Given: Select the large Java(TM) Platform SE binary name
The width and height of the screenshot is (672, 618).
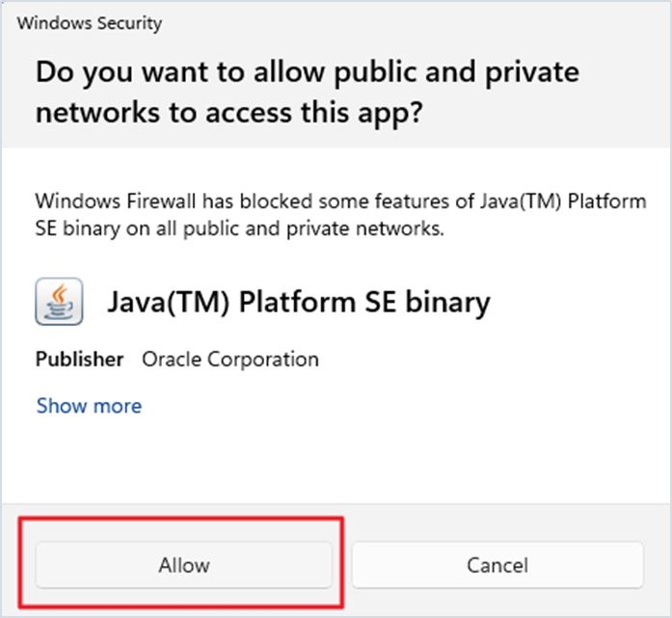Looking at the screenshot, I should (298, 302).
